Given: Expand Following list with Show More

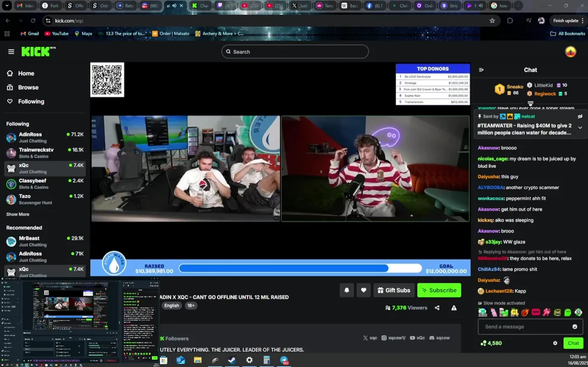Looking at the screenshot, I should point(18,214).
